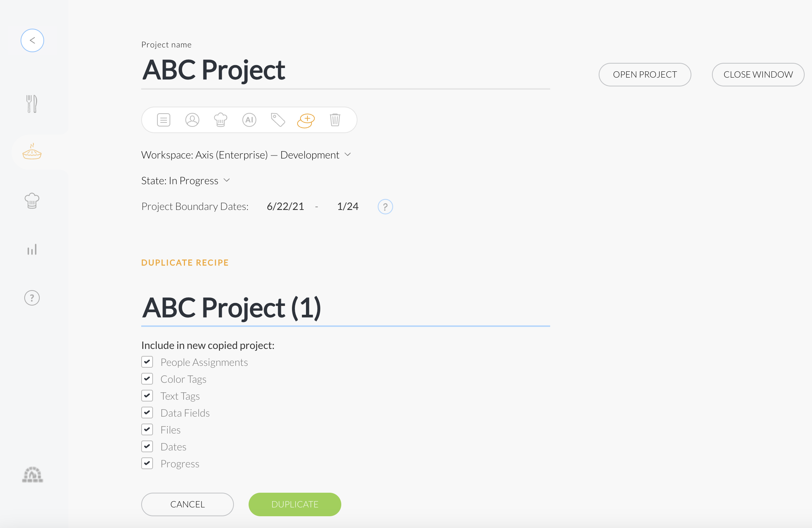Click the 'Include in new copied project:' text

[208, 346]
